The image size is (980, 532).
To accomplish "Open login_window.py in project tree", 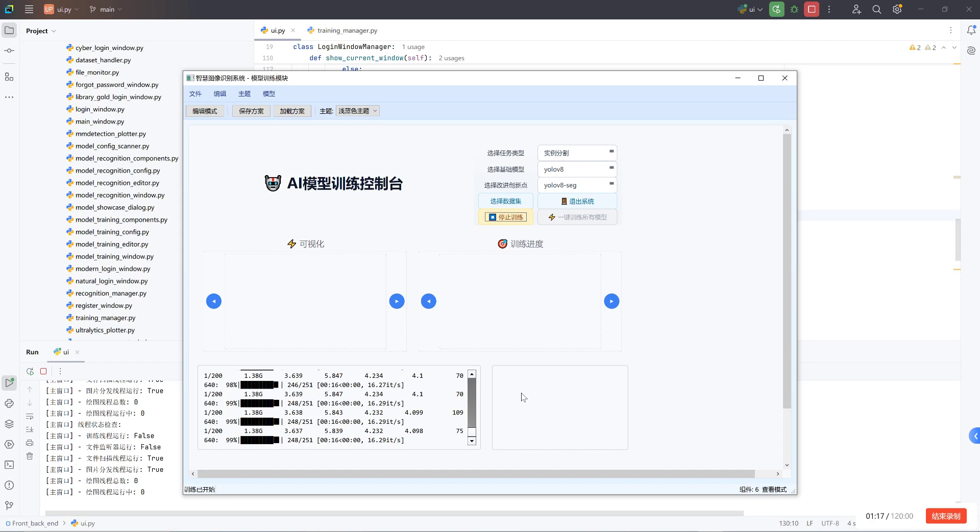I will (100, 109).
